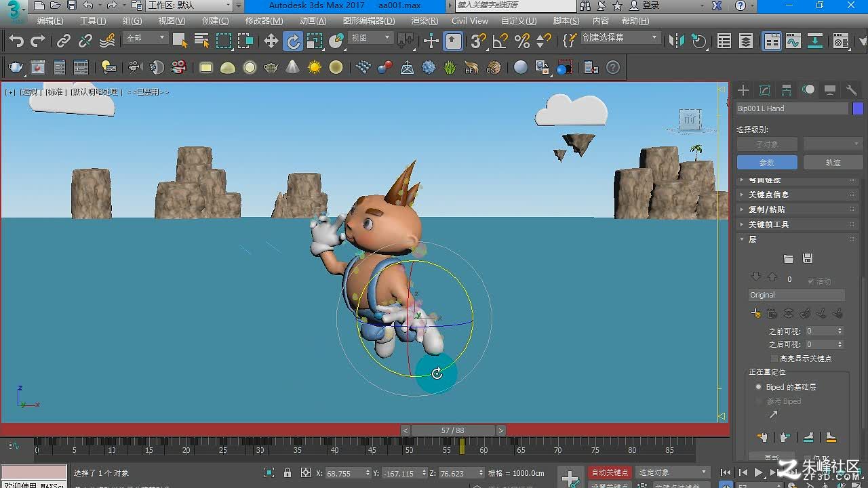Toggle the Percent Snap button
This screenshot has height=488, width=868.
(x=522, y=41)
